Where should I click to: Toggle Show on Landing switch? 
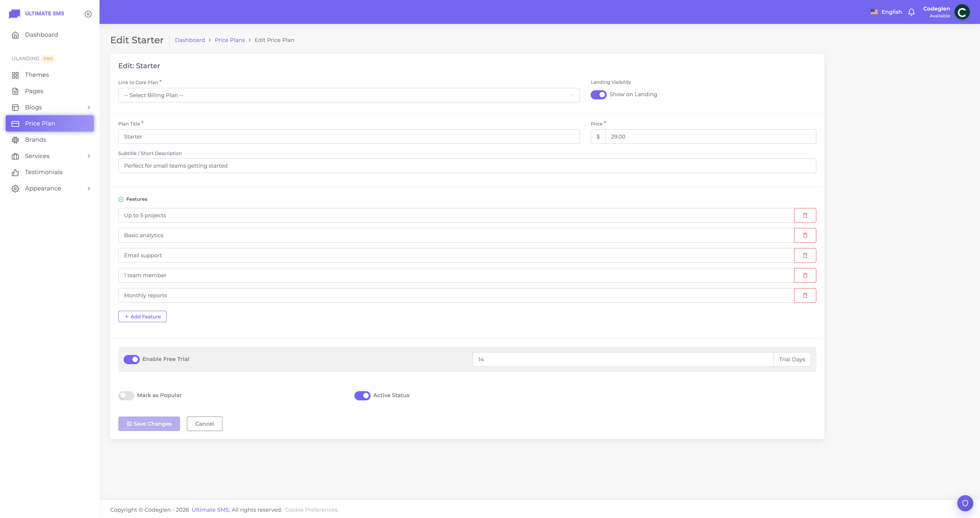click(x=598, y=94)
